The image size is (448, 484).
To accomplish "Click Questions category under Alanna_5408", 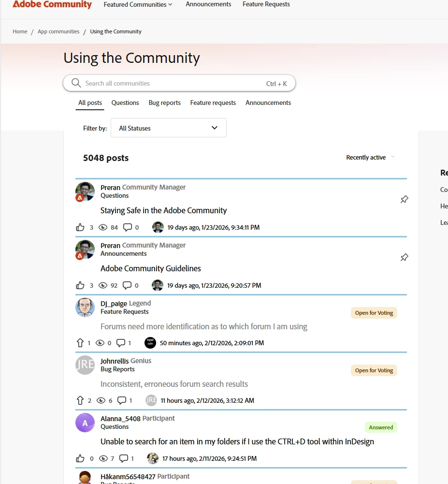I will [115, 427].
